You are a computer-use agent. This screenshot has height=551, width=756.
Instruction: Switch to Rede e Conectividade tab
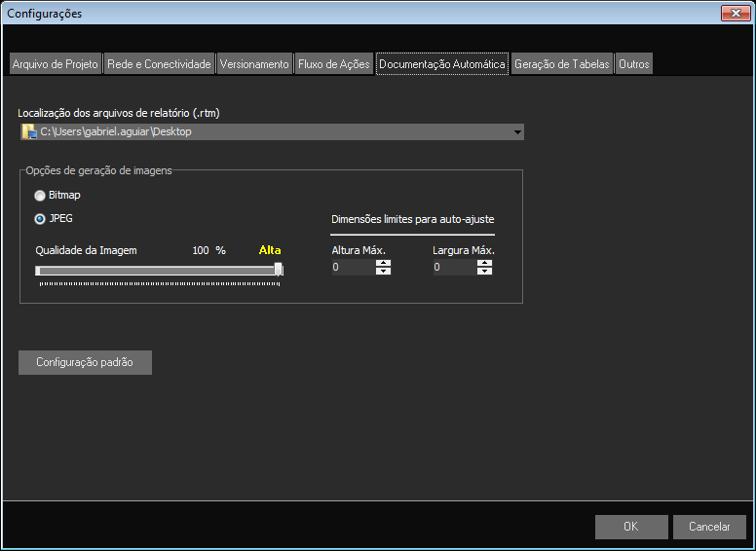coord(158,64)
